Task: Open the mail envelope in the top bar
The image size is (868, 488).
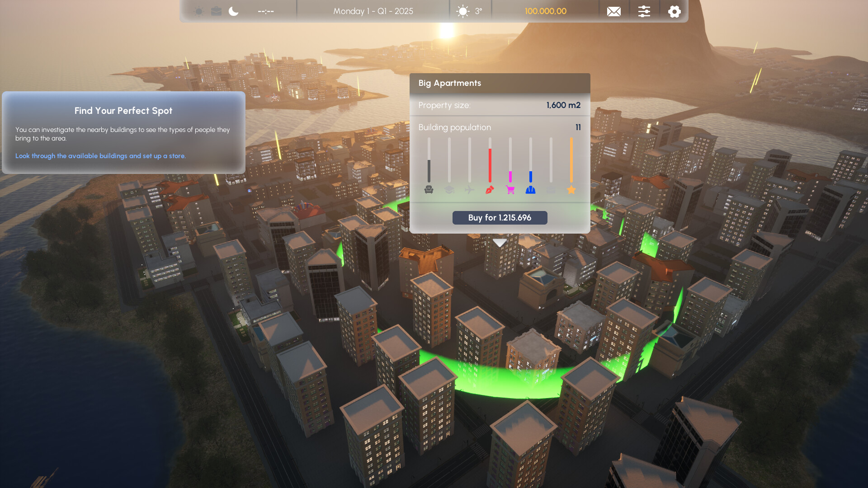Action: coord(613,11)
